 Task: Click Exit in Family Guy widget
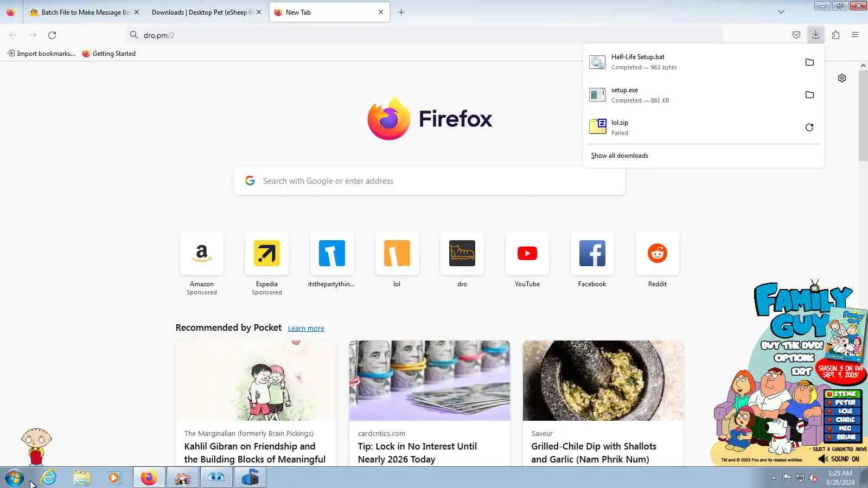coord(801,371)
